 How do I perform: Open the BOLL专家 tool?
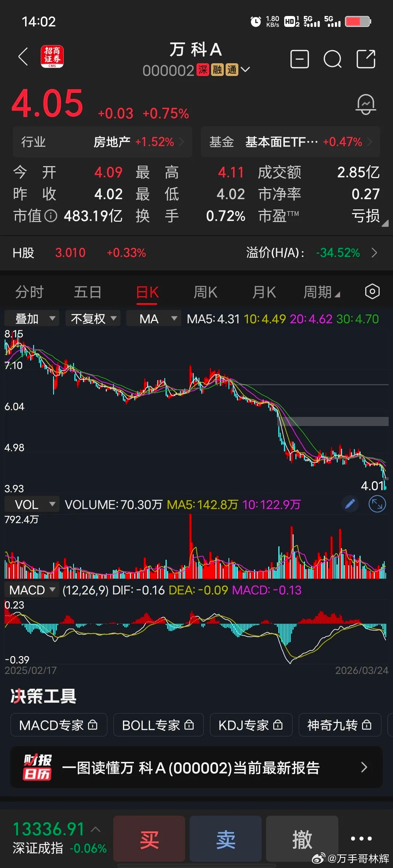[158, 725]
